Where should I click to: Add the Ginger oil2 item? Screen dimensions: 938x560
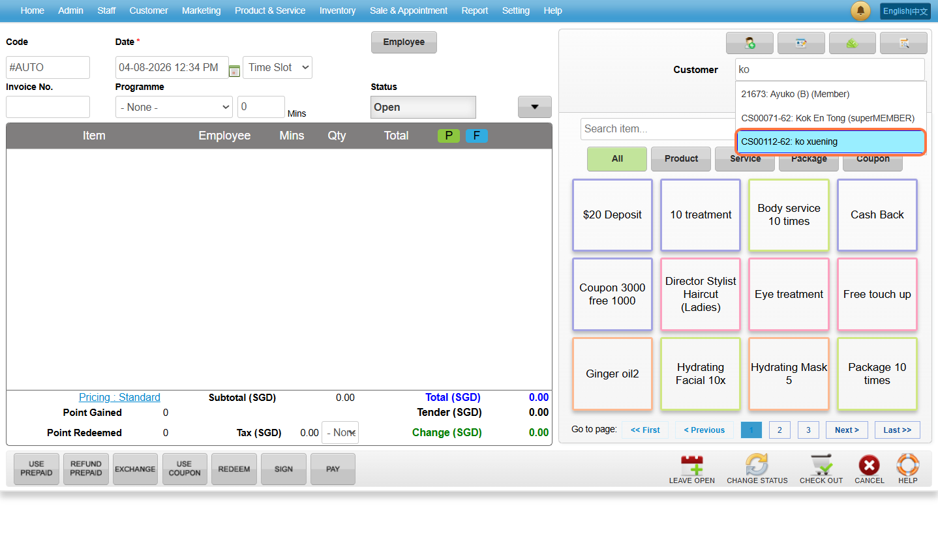pyautogui.click(x=613, y=374)
